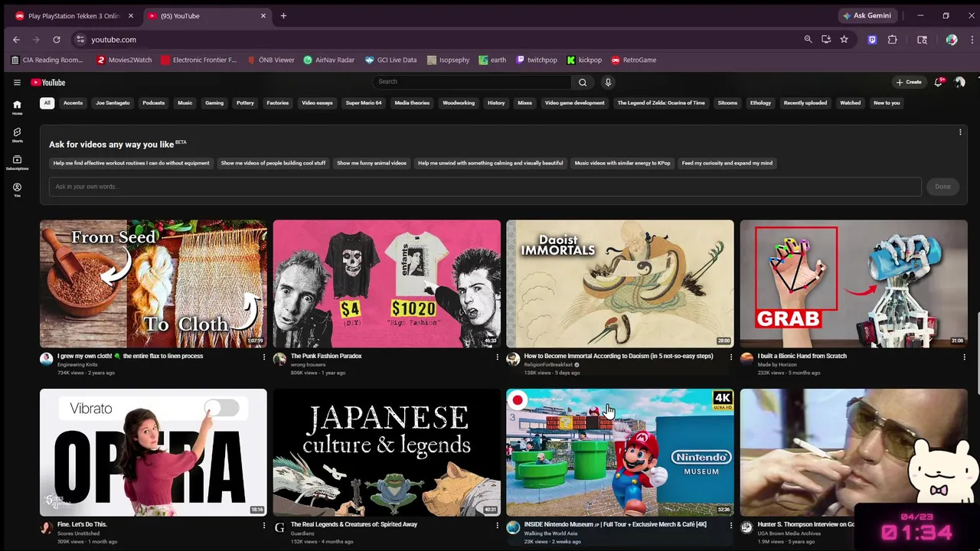Select the Recently uploaded filter chip
This screenshot has height=551, width=980.
coord(805,103)
